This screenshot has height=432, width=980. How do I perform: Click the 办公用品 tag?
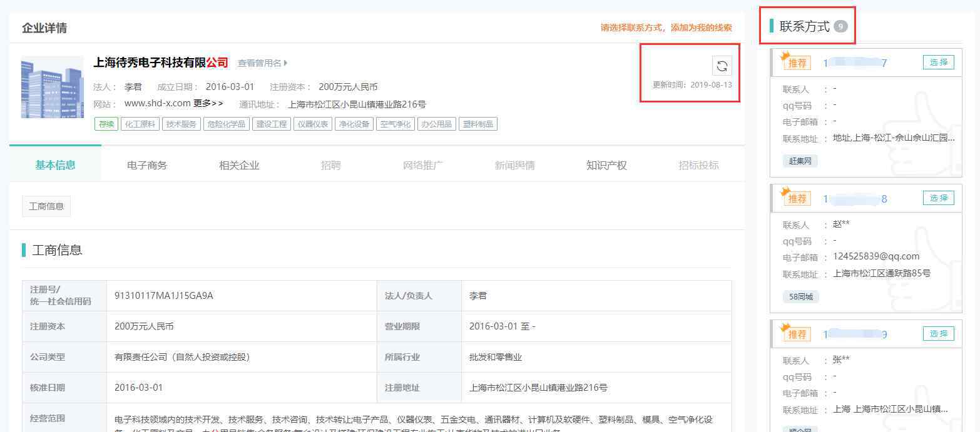click(x=437, y=124)
